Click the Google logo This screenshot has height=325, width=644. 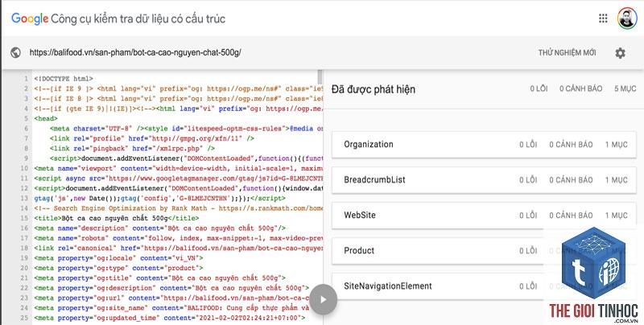[x=30, y=19]
